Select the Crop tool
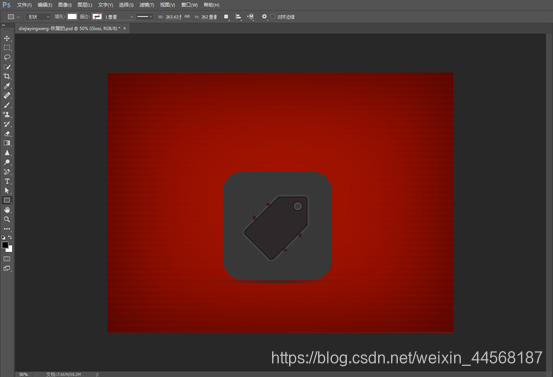 pos(7,76)
